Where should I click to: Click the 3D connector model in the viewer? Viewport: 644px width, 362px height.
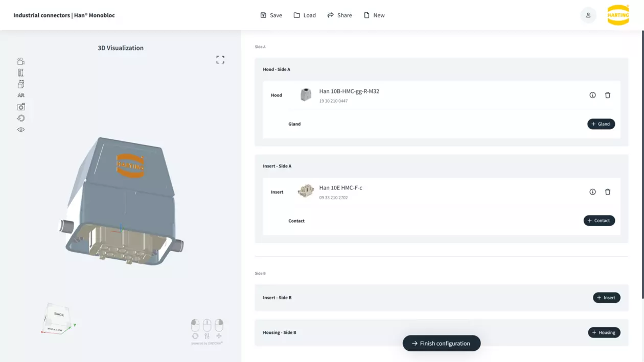[x=121, y=202]
